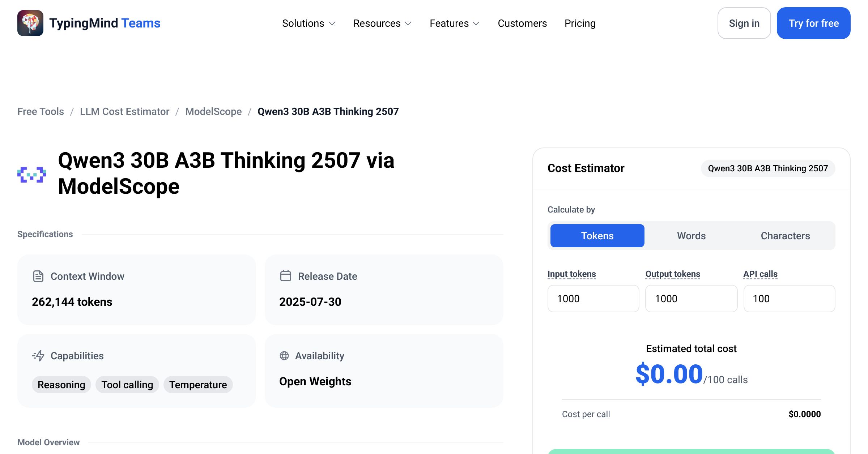Click the Capabilities lightning bolt icon
Viewport: 868px width, 454px height.
click(x=38, y=356)
